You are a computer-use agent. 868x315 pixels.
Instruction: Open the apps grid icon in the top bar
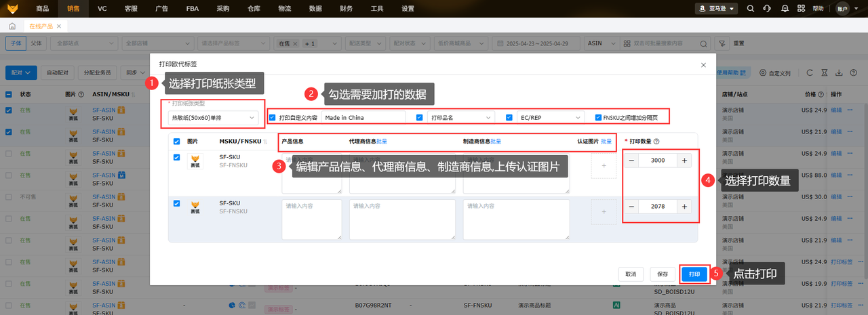click(802, 9)
